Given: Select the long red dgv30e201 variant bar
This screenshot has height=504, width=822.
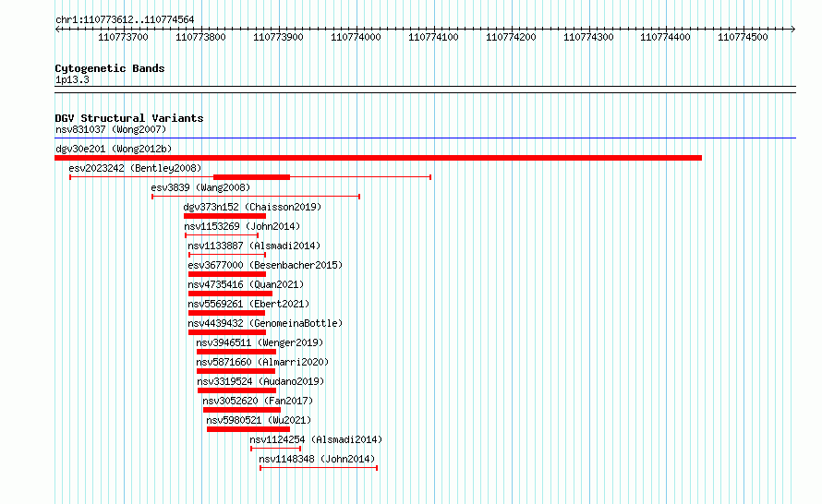Looking at the screenshot, I should (378, 158).
